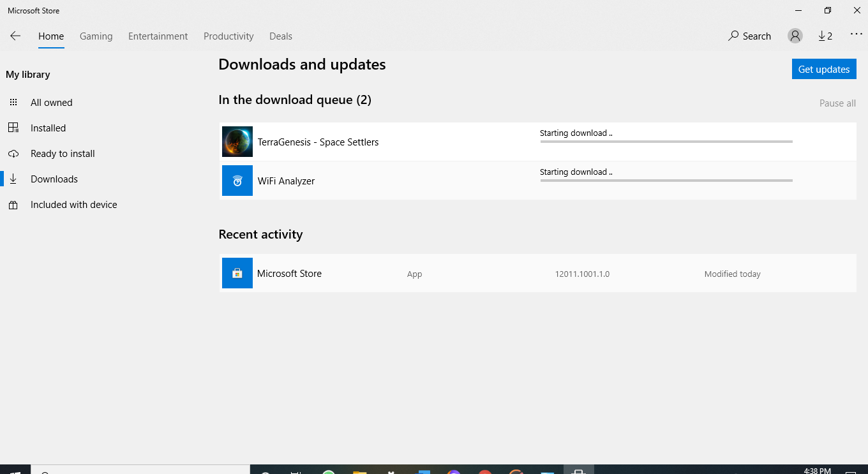Select Downloads in the sidebar
The height and width of the screenshot is (474, 868).
pyautogui.click(x=54, y=179)
